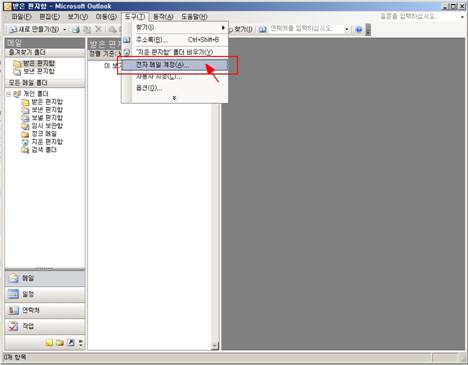Click the 새로 만들기 button
468x365 pixels.
35,30
